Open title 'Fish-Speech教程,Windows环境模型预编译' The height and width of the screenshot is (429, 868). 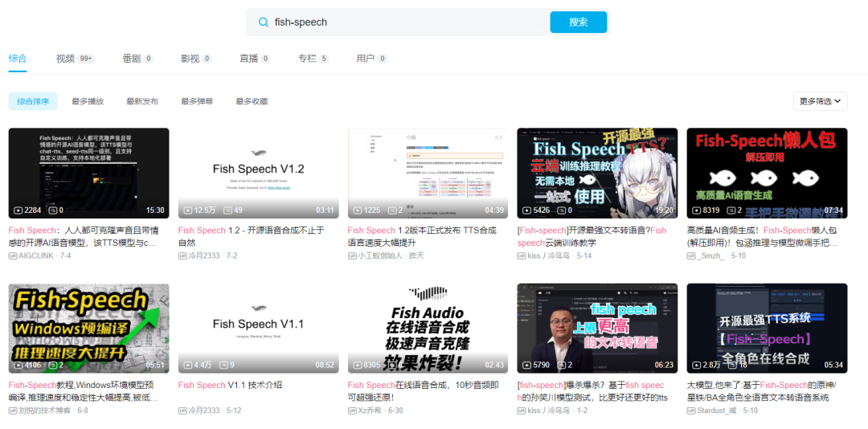click(x=84, y=391)
